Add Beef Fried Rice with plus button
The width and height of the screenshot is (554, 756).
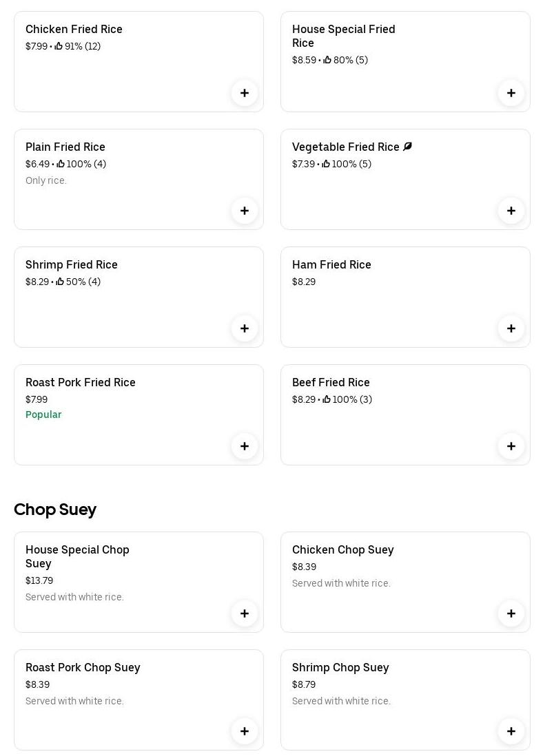(x=511, y=446)
